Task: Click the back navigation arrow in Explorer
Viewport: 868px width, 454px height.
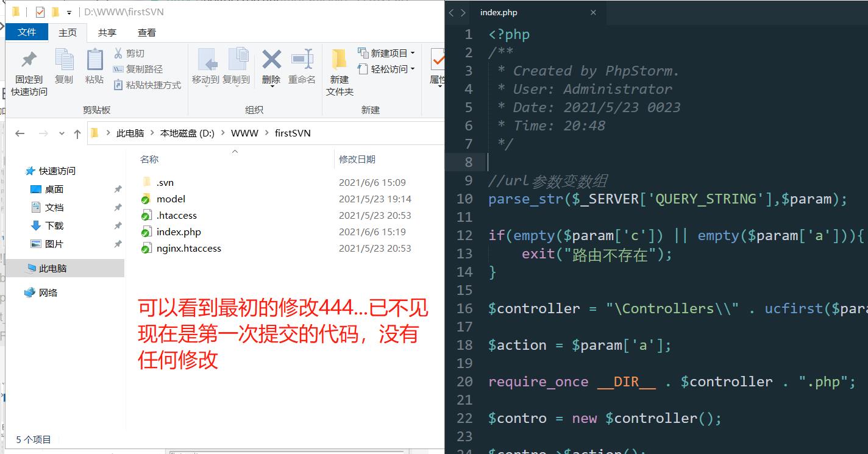Action: tap(20, 133)
